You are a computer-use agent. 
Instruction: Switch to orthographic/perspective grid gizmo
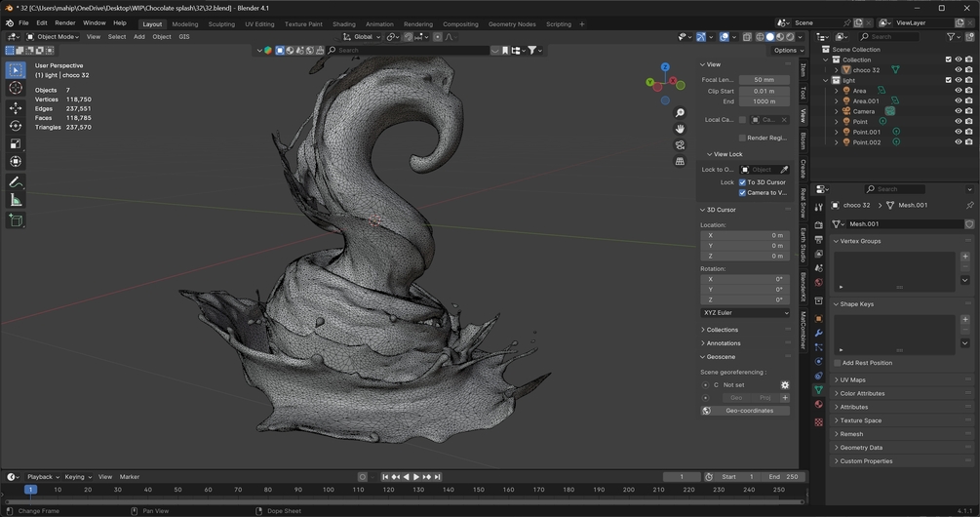pyautogui.click(x=680, y=162)
